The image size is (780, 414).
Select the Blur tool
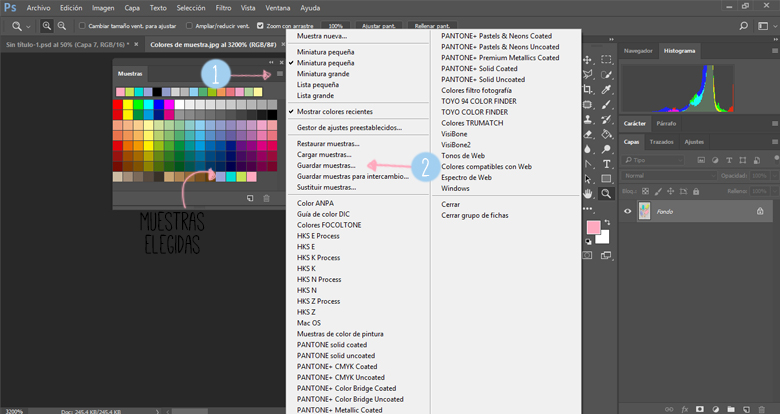pos(587,149)
